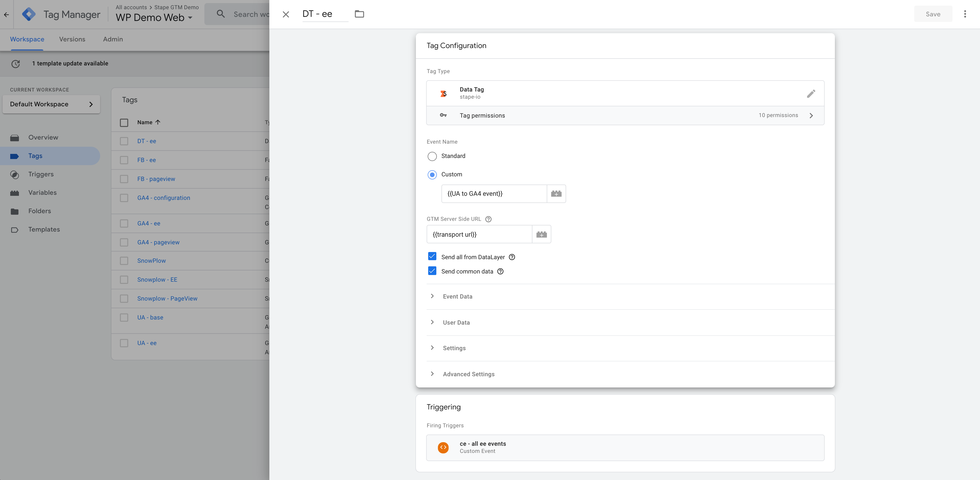The image size is (980, 480).
Task: Select the Custom event name radio button
Action: click(432, 174)
